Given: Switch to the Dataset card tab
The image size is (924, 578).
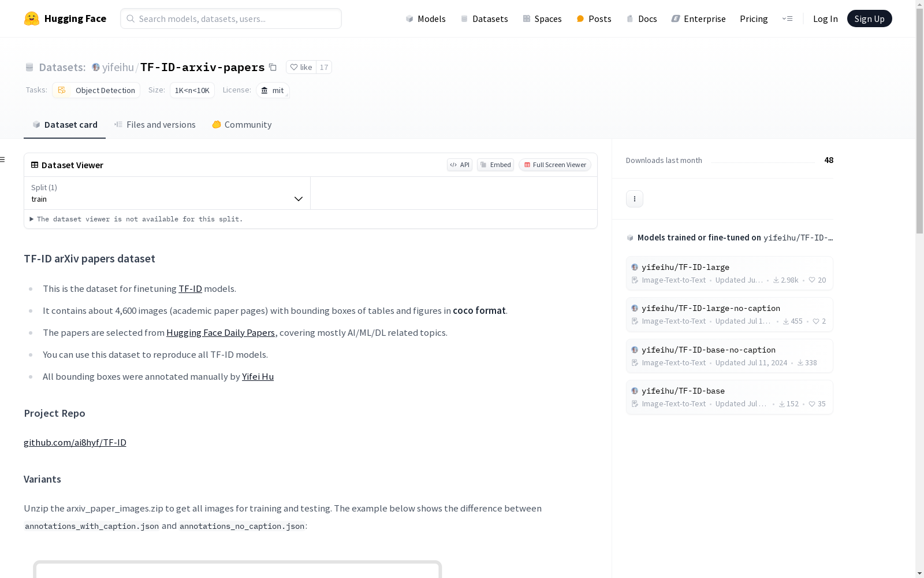Looking at the screenshot, I should [65, 124].
